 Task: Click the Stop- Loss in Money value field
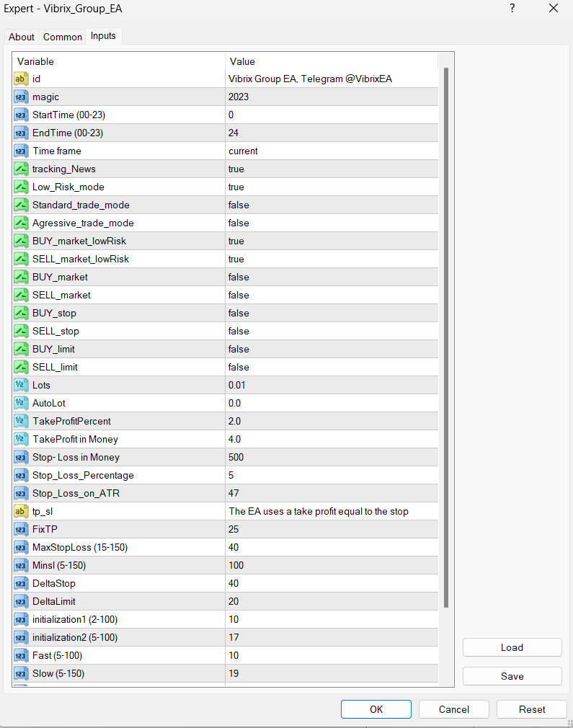[332, 457]
